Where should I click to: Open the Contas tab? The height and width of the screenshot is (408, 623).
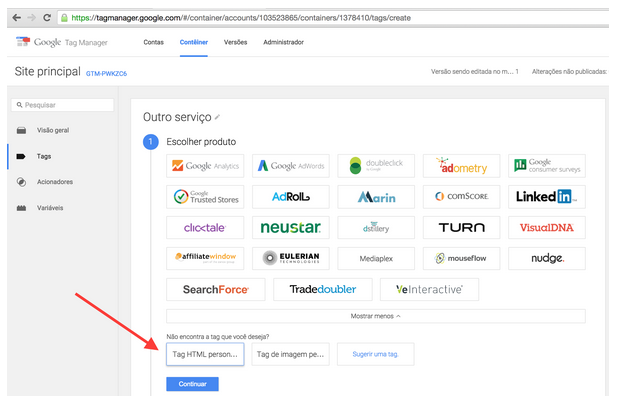tap(153, 42)
